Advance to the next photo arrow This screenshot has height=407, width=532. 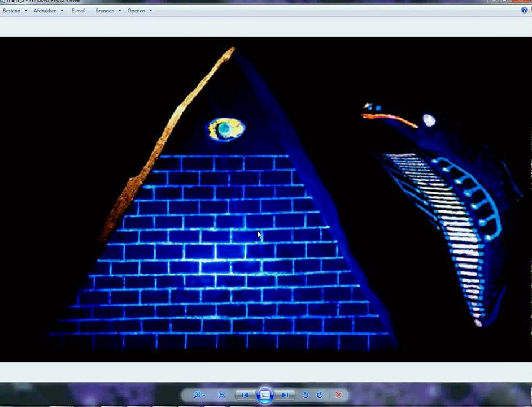click(285, 395)
